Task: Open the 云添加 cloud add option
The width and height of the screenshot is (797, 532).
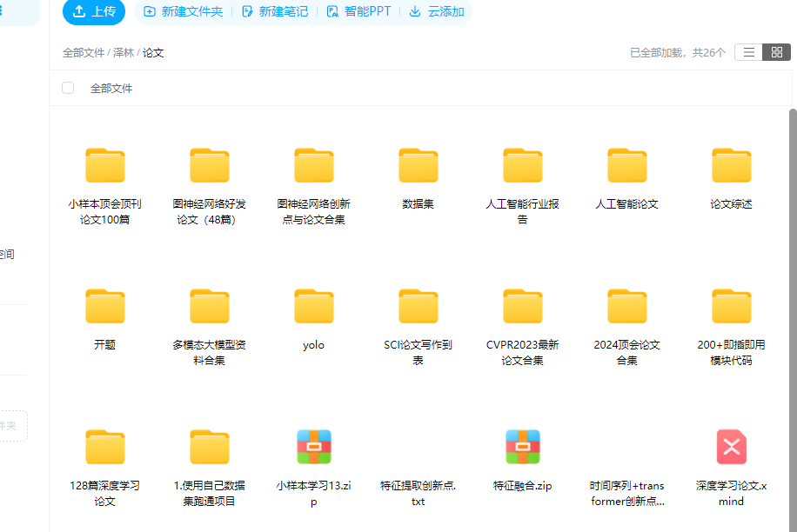Action: [437, 11]
